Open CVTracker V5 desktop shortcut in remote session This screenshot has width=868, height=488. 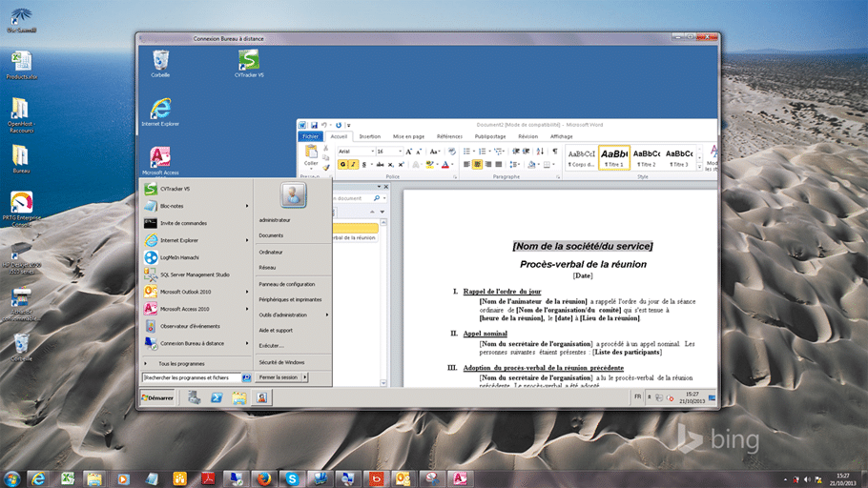[x=249, y=63]
